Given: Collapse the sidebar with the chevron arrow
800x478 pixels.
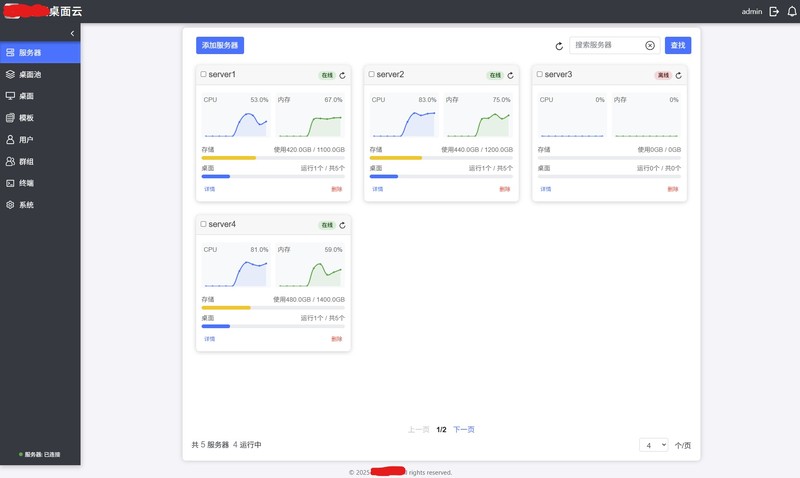Looking at the screenshot, I should (x=72, y=33).
